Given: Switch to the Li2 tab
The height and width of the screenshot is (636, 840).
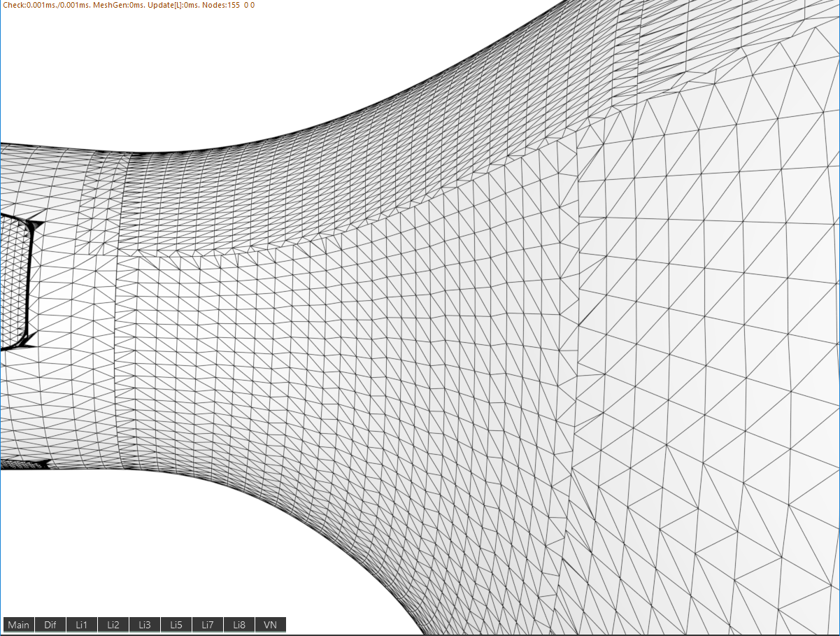Looking at the screenshot, I should [x=113, y=625].
